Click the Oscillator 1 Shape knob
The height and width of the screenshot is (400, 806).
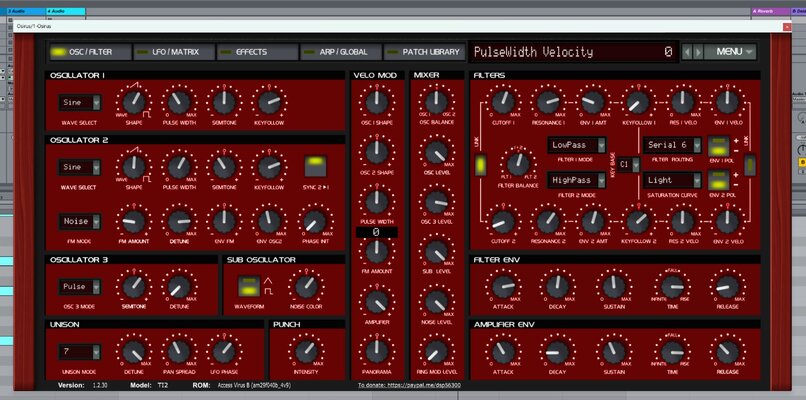tap(134, 102)
